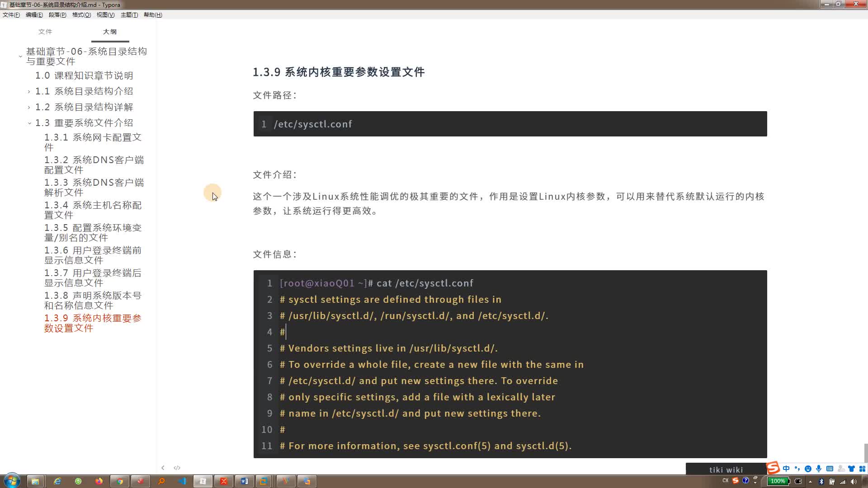Screen dimensions: 868x488
Task: Open orange magnifier search app in taskbar
Action: tap(161, 481)
